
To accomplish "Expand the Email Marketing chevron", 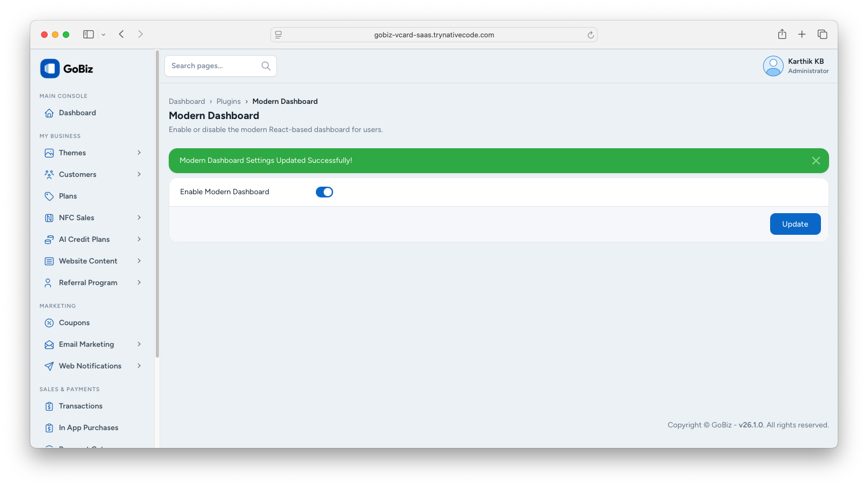I will coord(139,344).
